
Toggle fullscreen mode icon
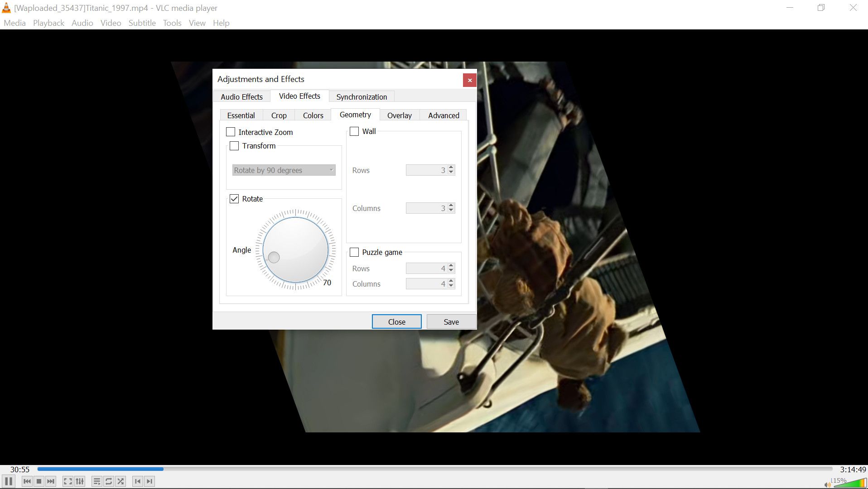[x=68, y=481]
